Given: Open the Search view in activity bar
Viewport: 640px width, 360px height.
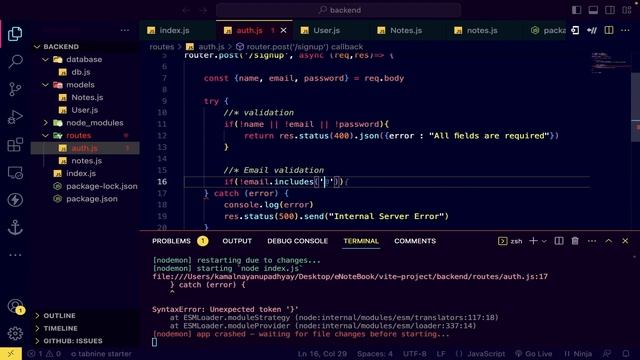Looking at the screenshot, I should coord(15,61).
